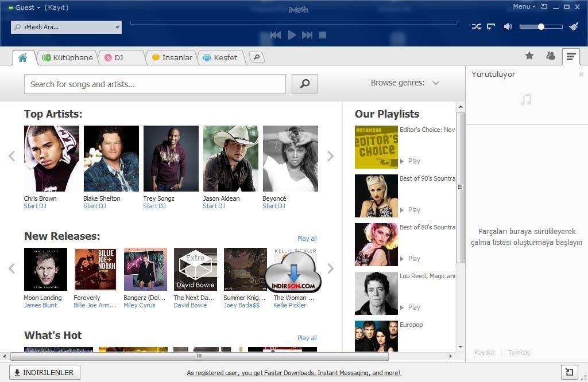
Task: Open the Menu dropdown
Action: (524, 6)
